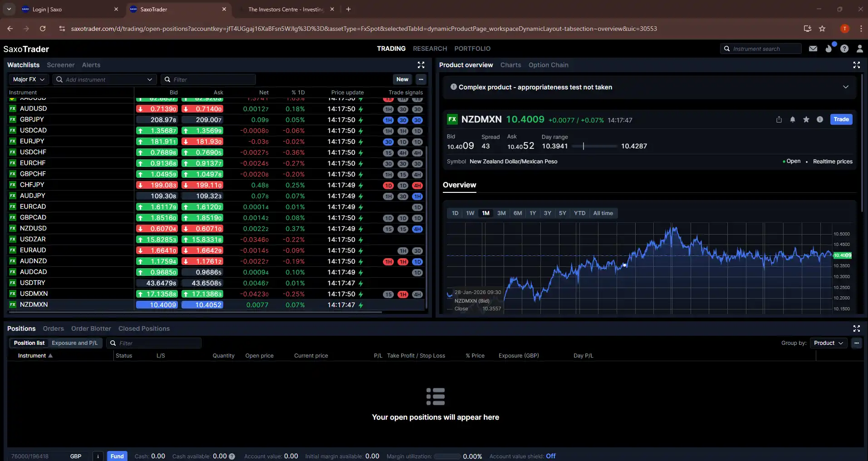Click the FX icon beside NZDMXN header
868x461 pixels.
[x=452, y=119]
